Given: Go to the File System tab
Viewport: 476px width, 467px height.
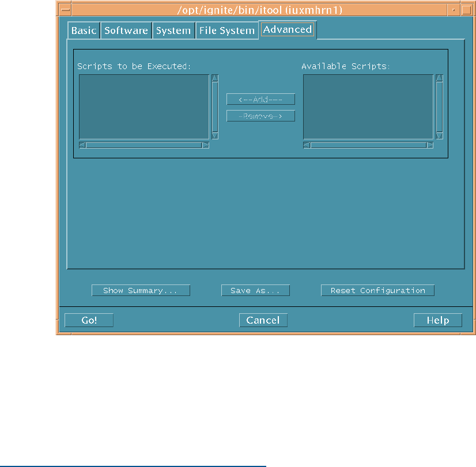Looking at the screenshot, I should 227,31.
